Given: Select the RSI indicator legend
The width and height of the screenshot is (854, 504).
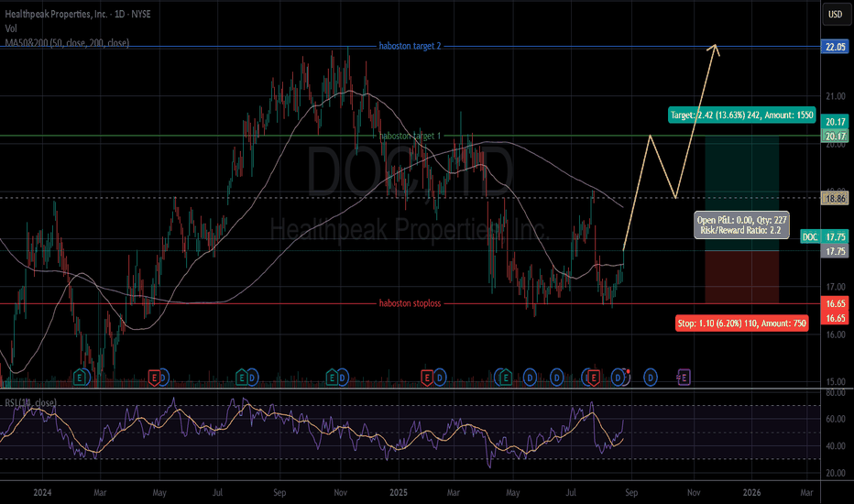Looking at the screenshot, I should [30, 402].
